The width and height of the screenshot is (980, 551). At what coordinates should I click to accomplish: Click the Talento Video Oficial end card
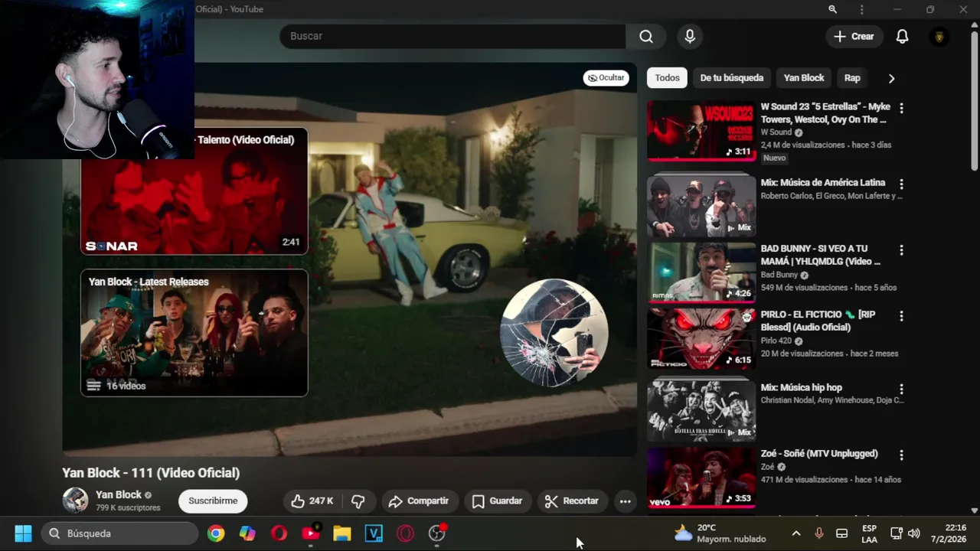coord(194,191)
